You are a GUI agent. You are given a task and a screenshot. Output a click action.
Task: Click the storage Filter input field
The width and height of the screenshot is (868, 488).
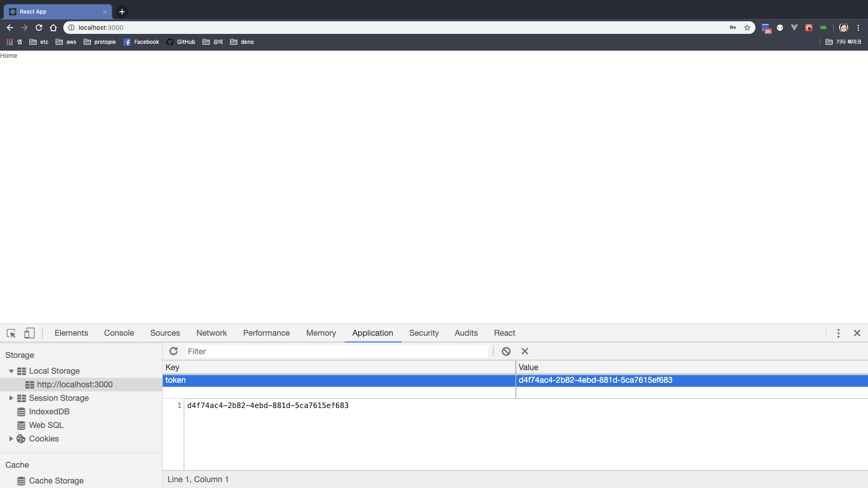[x=336, y=351]
